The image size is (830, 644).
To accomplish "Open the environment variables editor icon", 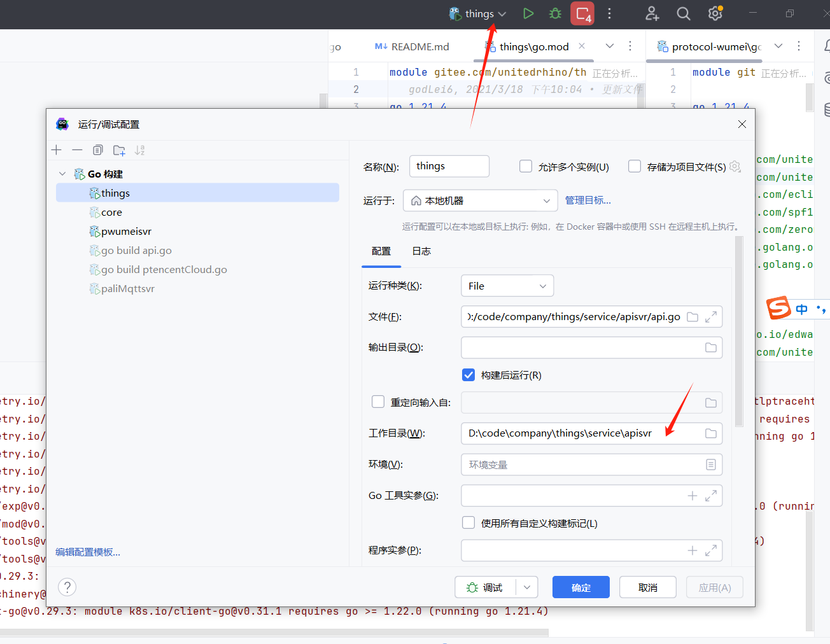I will (710, 465).
